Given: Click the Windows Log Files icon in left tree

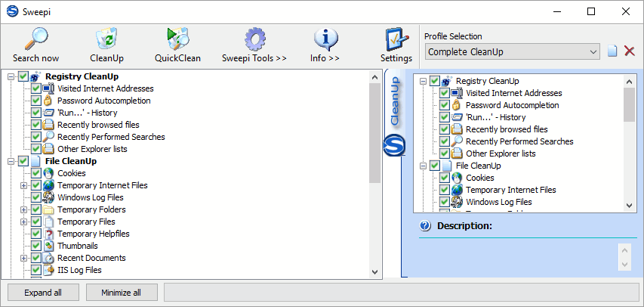Looking at the screenshot, I should (x=48, y=197).
